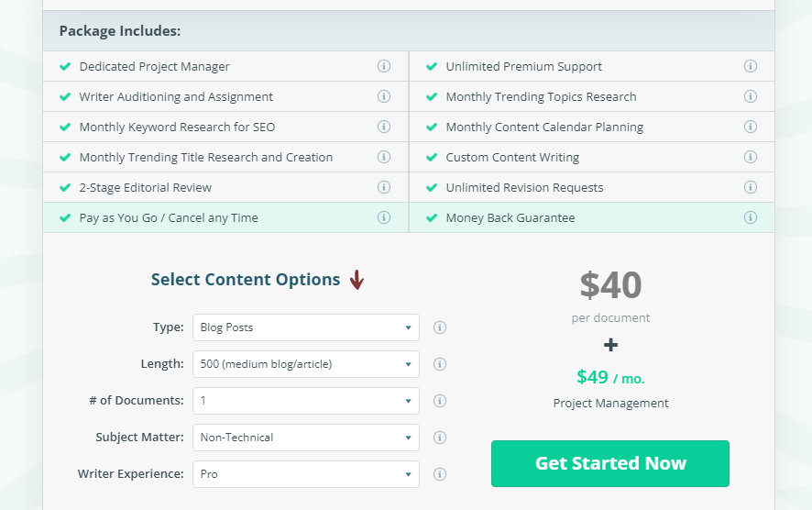Click info icon beside Writer Experience dropdown

(440, 474)
